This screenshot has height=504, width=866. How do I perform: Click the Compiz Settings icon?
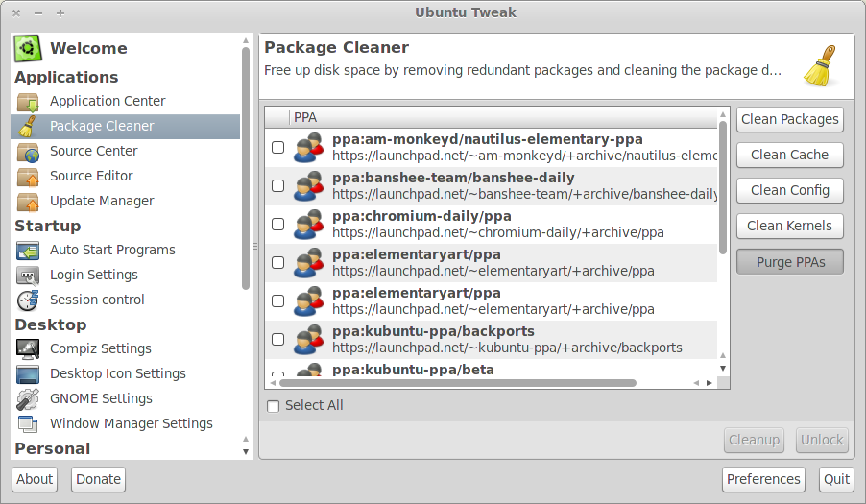tap(28, 348)
